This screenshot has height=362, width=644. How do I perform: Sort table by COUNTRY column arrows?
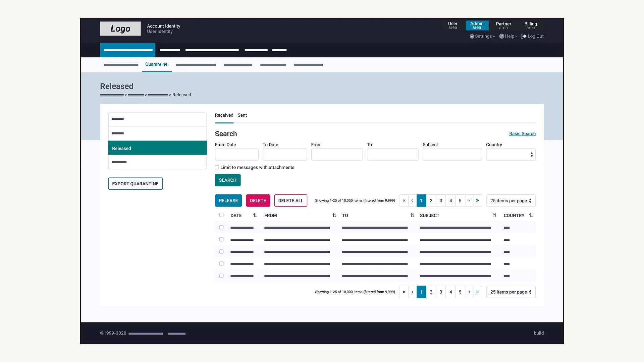click(531, 215)
